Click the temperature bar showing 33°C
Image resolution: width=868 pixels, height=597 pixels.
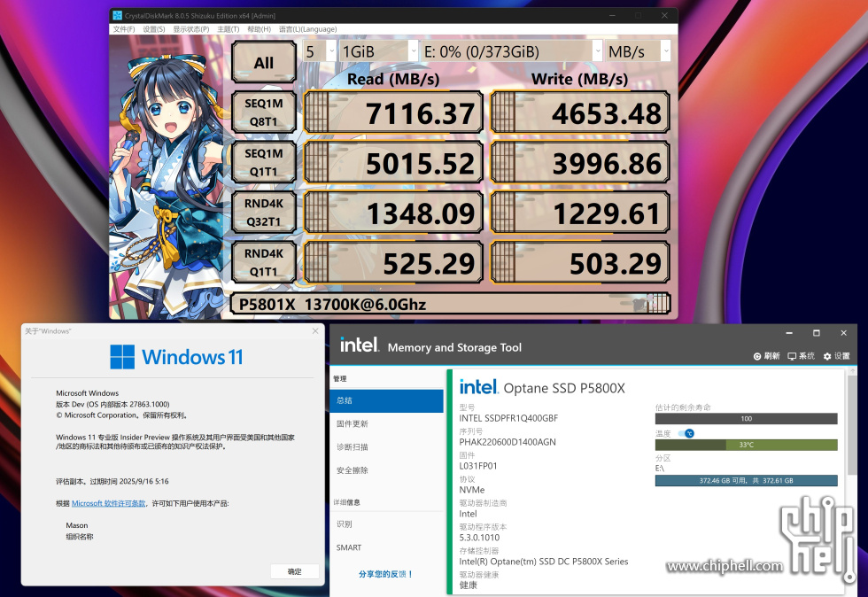[x=746, y=445]
